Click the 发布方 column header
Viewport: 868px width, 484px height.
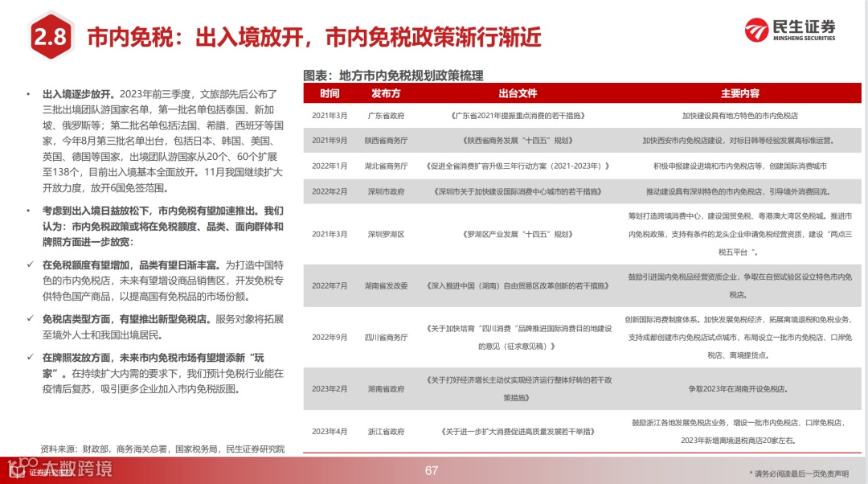(x=386, y=93)
